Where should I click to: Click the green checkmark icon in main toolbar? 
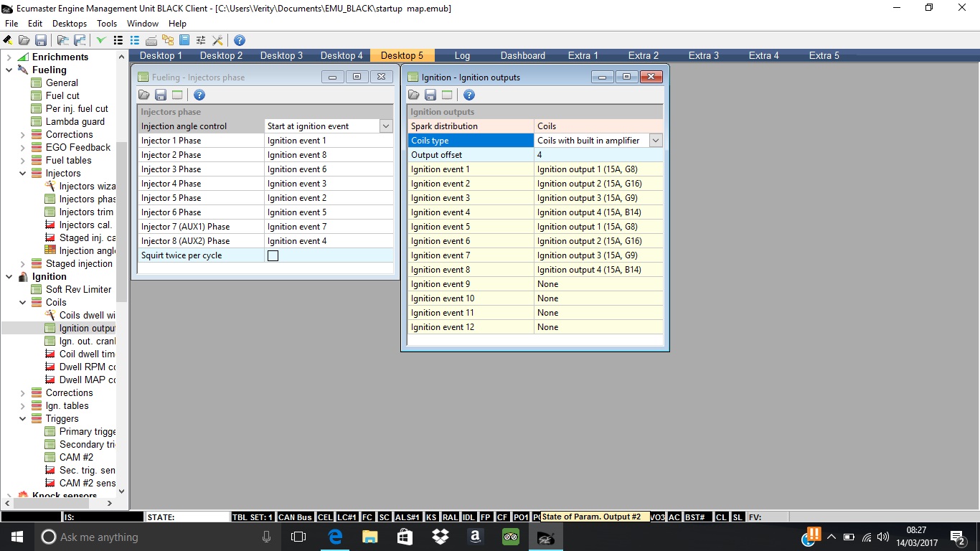[100, 40]
